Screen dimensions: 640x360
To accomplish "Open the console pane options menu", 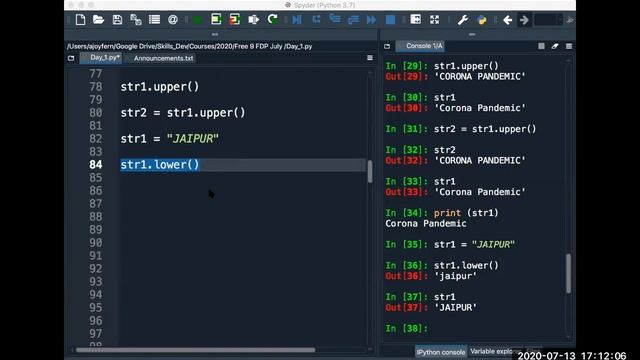I will (569, 46).
